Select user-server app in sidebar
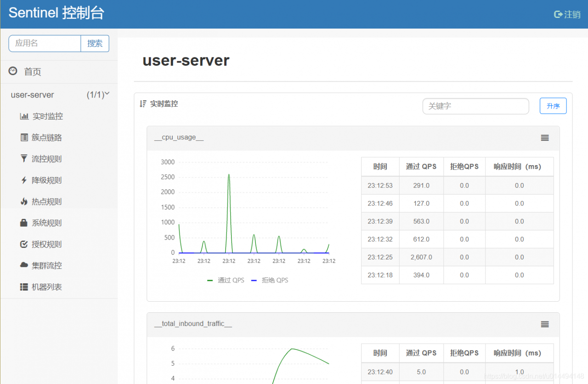The height and width of the screenshot is (384, 588). [32, 95]
